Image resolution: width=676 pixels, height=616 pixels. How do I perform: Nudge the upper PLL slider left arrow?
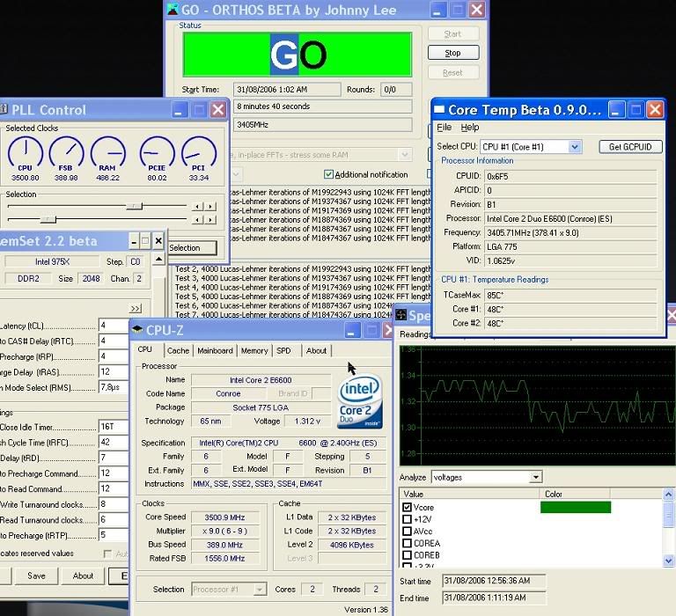(x=197, y=207)
